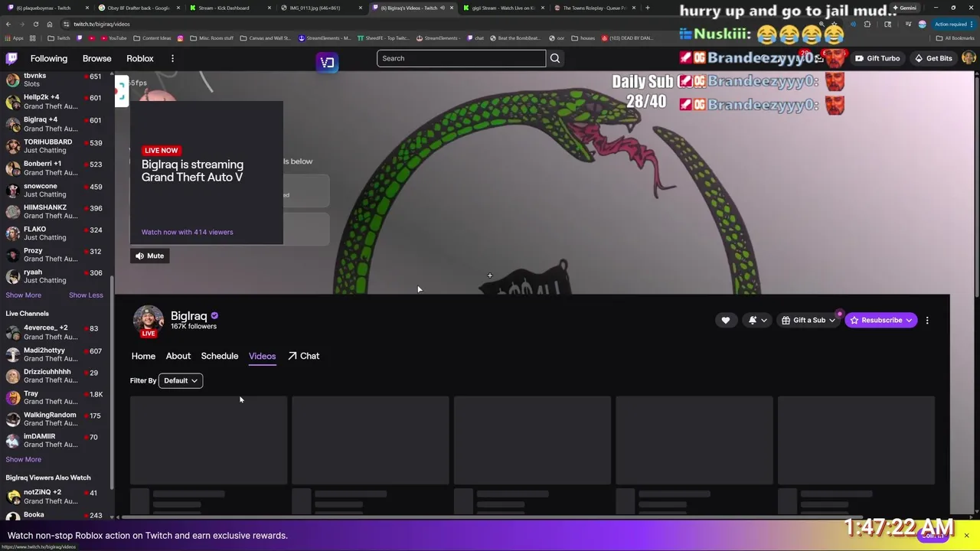Click Show More under Live Channels

24,459
